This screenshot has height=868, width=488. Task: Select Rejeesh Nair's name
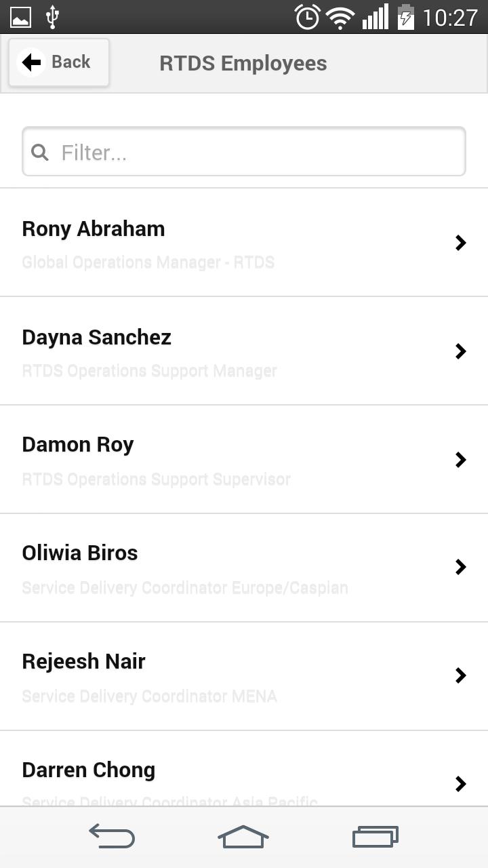coord(83,662)
